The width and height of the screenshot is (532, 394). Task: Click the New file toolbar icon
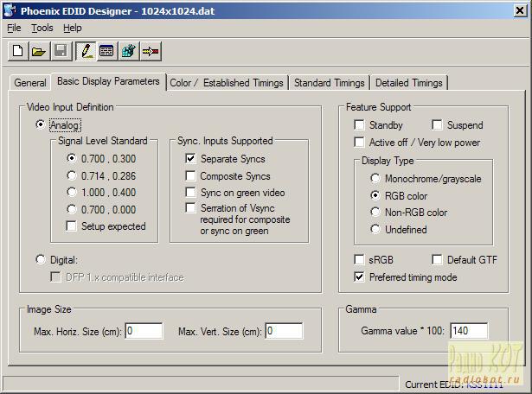[x=18, y=52]
